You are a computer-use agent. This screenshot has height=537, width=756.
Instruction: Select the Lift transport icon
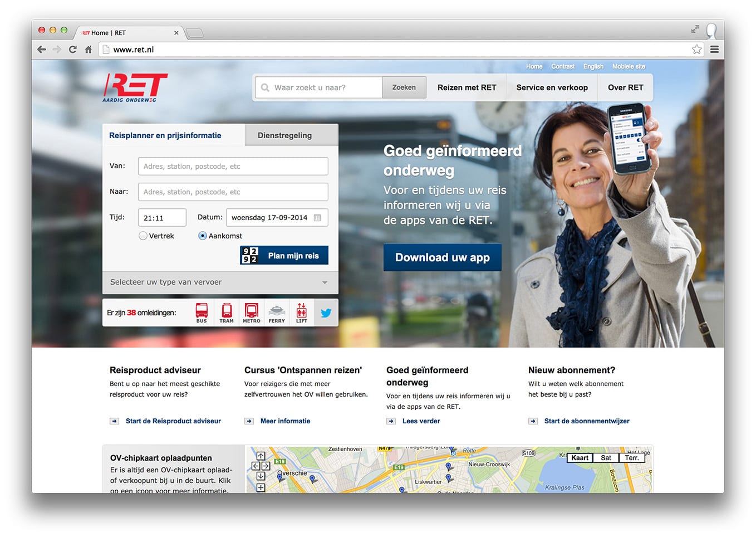pyautogui.click(x=301, y=312)
